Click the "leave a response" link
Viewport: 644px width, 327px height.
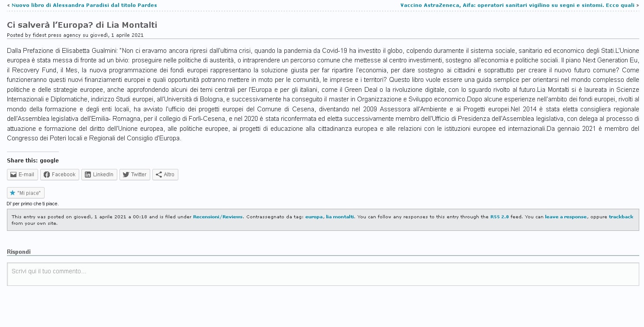click(566, 217)
